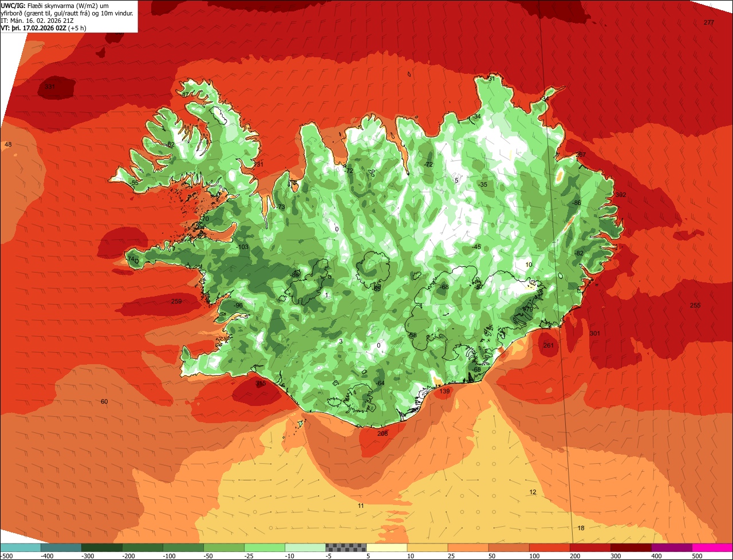Click the '-86' value in eastern Iceland
This screenshot has height=560, width=733.
(577, 203)
